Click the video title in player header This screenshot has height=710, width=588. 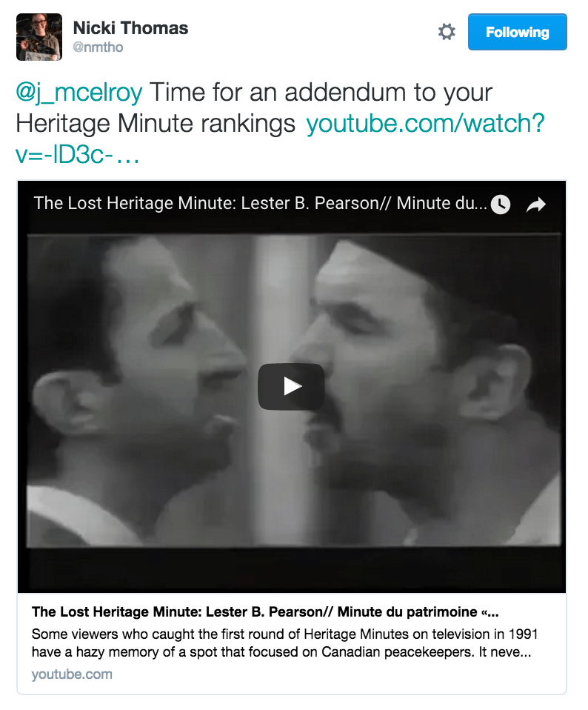[x=261, y=203]
